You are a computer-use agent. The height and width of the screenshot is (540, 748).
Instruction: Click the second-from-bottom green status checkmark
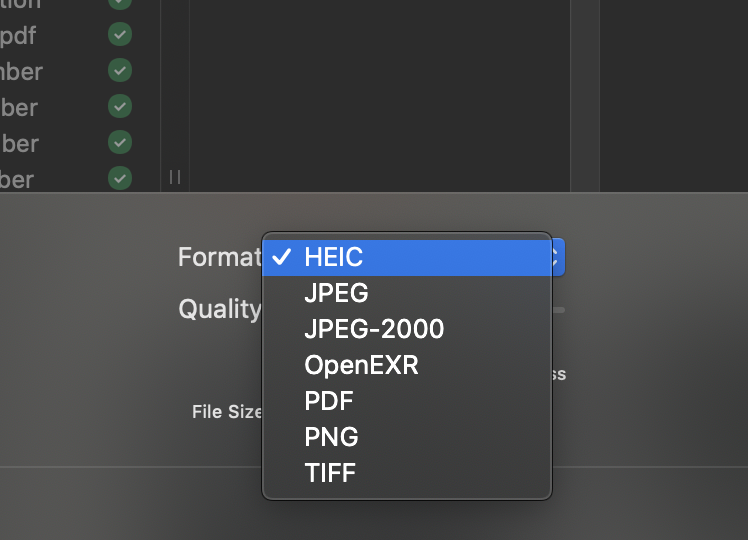[x=120, y=143]
